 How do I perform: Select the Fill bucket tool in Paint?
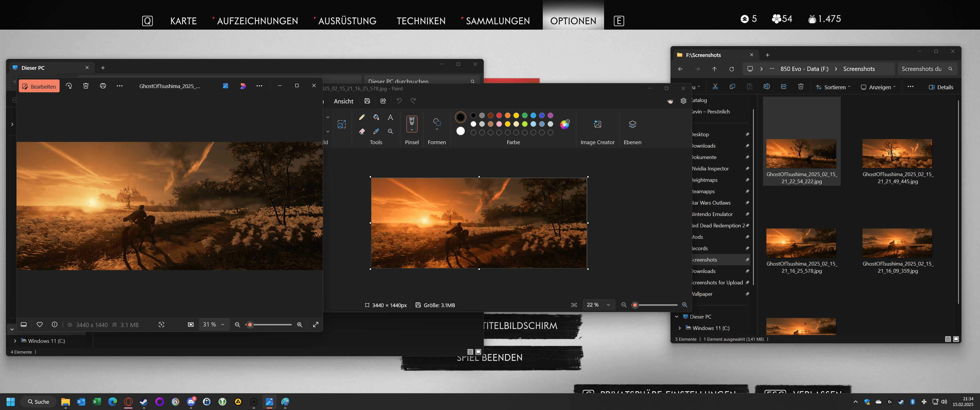click(376, 117)
